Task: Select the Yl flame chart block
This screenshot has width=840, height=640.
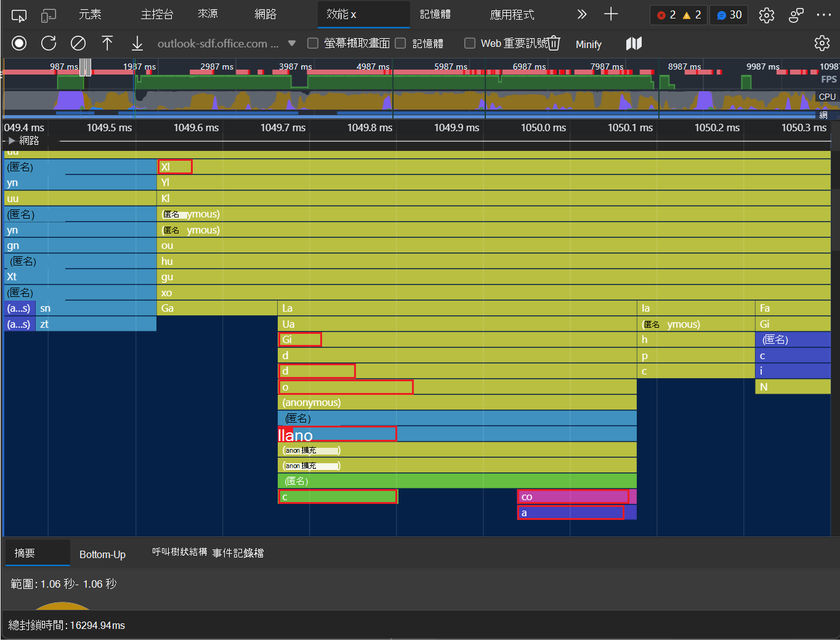Action: [494, 182]
